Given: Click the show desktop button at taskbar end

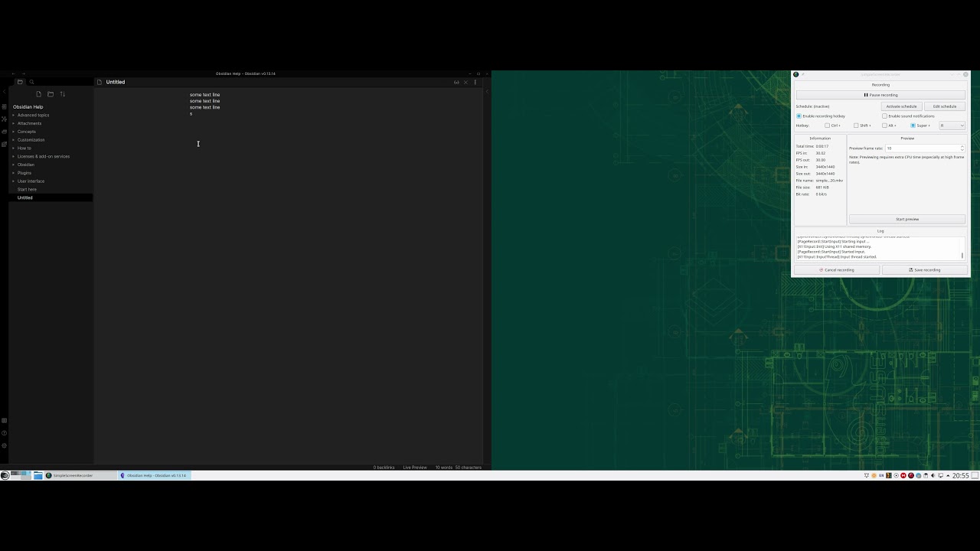Looking at the screenshot, I should (975, 475).
